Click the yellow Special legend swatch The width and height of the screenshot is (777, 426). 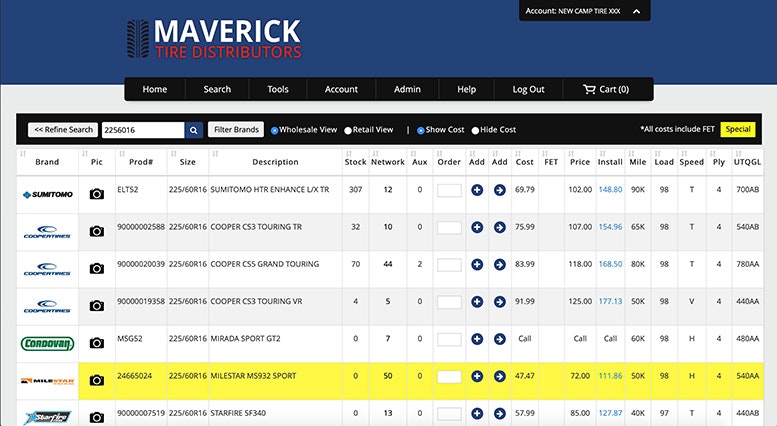pyautogui.click(x=738, y=129)
